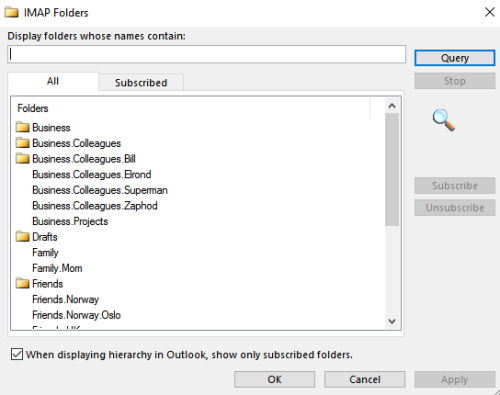
Task: Click the Subscribe button
Action: pos(455,185)
